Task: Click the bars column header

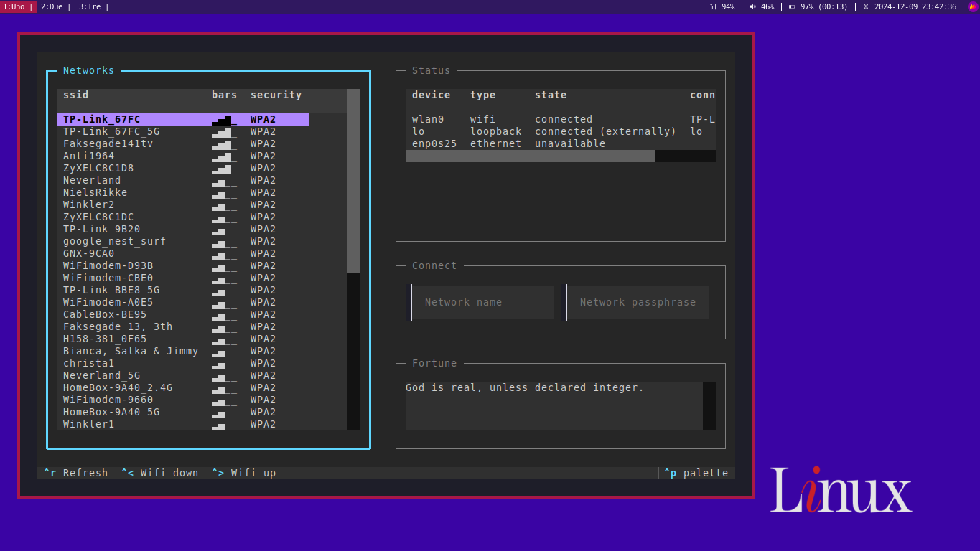Action: pos(224,95)
